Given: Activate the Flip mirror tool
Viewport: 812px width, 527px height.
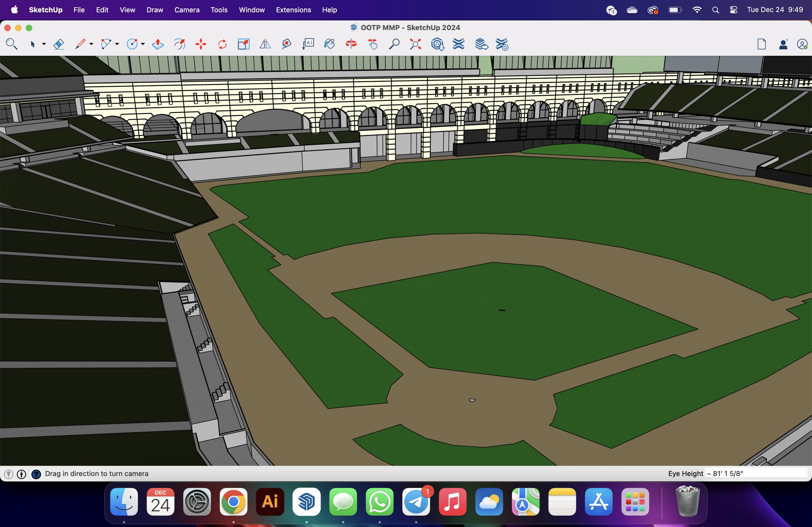Looking at the screenshot, I should click(x=265, y=44).
